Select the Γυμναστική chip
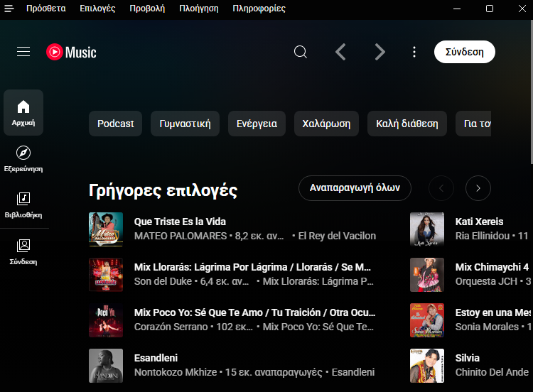The height and width of the screenshot is (392, 533). (x=185, y=124)
